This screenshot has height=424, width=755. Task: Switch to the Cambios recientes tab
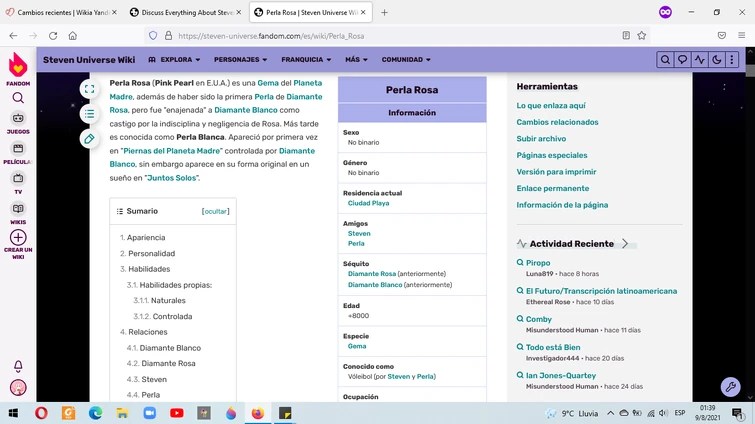(x=61, y=13)
